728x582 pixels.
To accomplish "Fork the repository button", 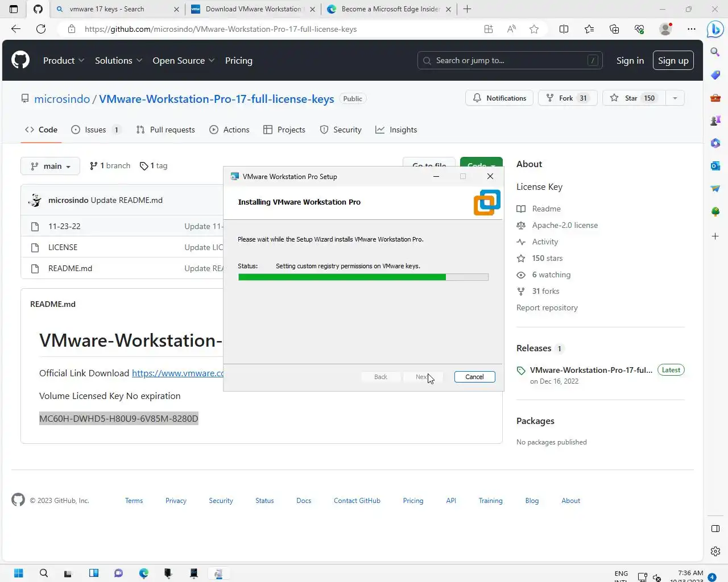I will pyautogui.click(x=568, y=98).
